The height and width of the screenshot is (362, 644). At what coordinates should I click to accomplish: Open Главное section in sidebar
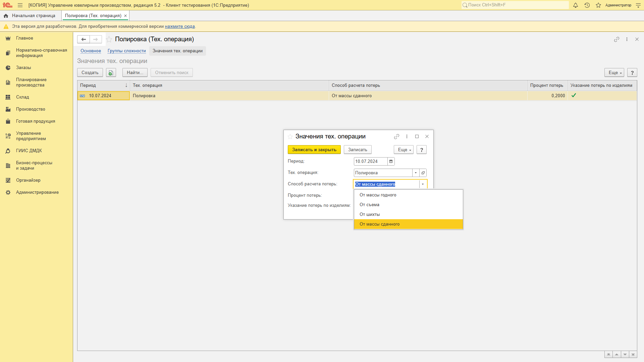[x=24, y=38]
